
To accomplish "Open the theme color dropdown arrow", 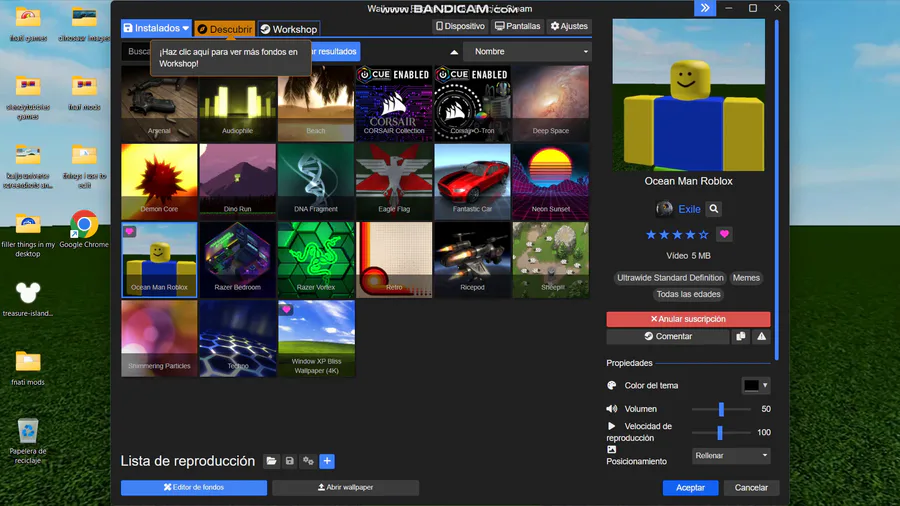I will click(765, 386).
